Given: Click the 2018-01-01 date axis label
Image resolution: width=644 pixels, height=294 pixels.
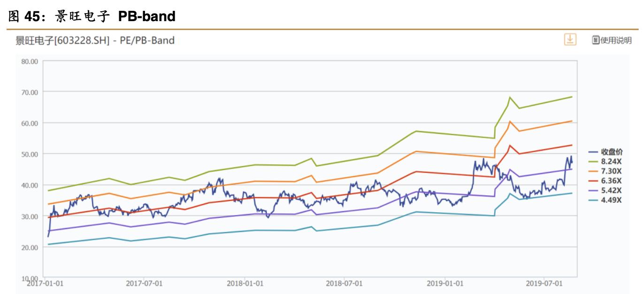Looking at the screenshot, I should [x=245, y=284].
